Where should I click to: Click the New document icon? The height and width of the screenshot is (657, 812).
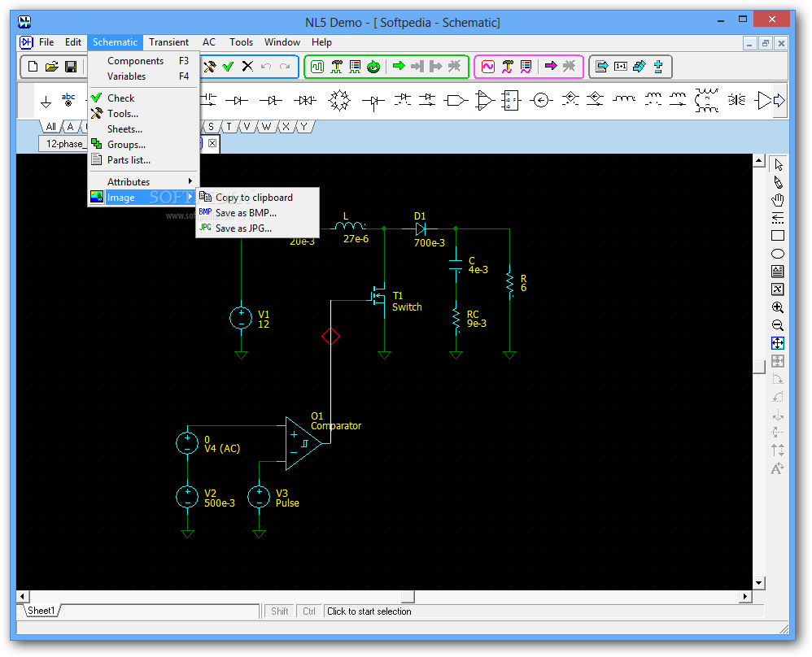coord(33,67)
